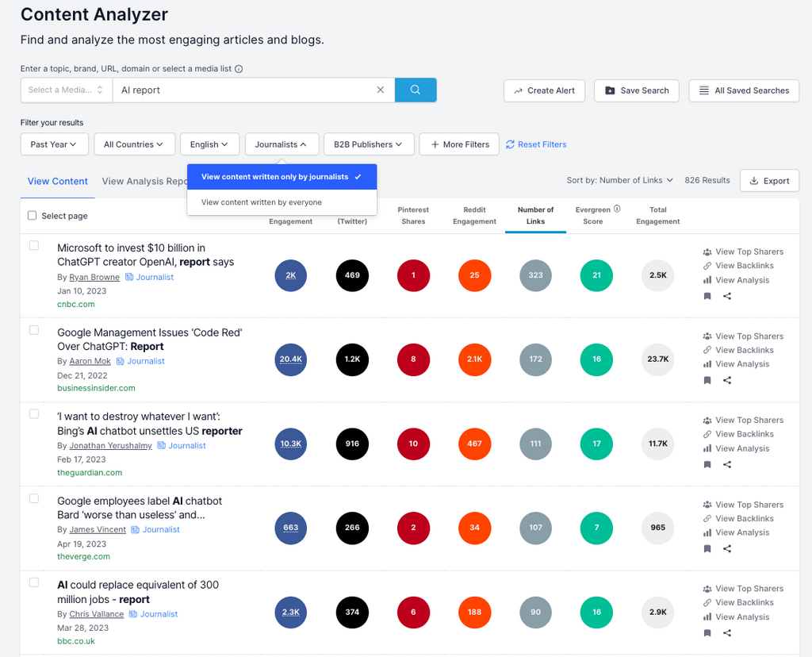Open author Jonathan Yerushalmy's profile link

[111, 446]
